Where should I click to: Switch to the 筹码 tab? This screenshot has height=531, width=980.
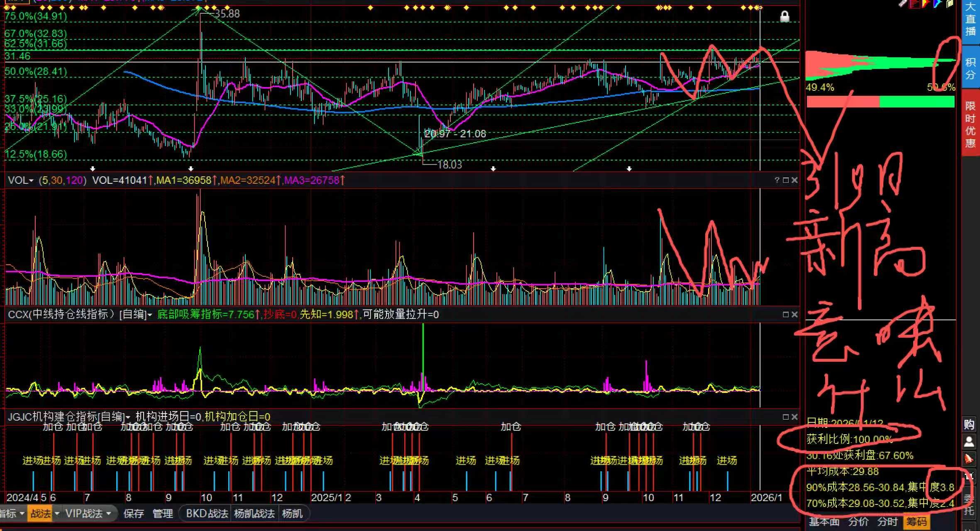[x=916, y=522]
